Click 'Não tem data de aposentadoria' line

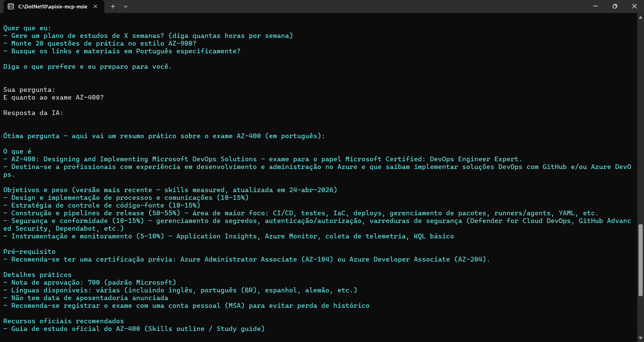click(86, 298)
